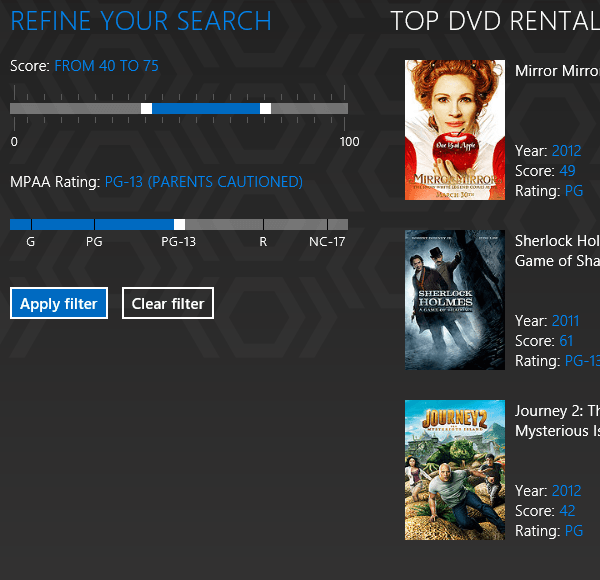600x580 pixels.
Task: Click Mirror Mirror's rating value PG
Action: click(574, 191)
